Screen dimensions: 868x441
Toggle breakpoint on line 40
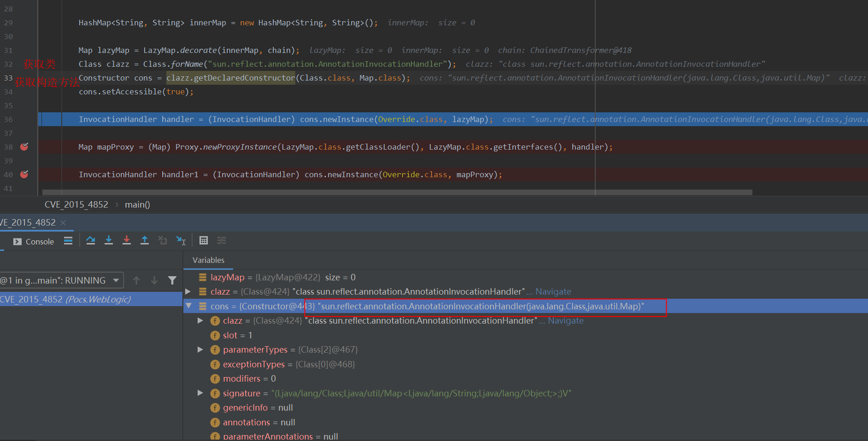coord(24,174)
